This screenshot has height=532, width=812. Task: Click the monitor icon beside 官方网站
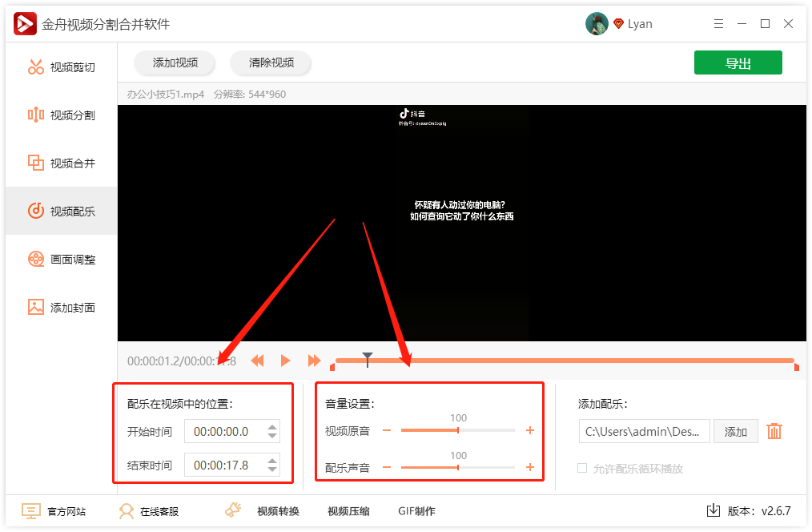(30, 511)
